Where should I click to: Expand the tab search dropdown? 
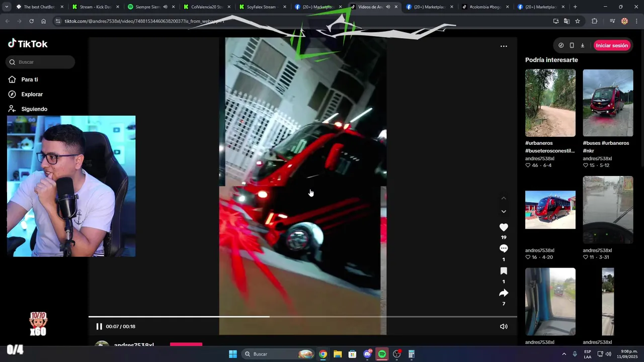[x=7, y=7]
